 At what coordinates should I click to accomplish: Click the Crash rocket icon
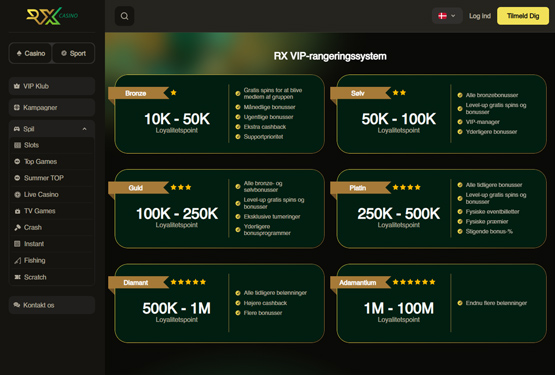17,227
